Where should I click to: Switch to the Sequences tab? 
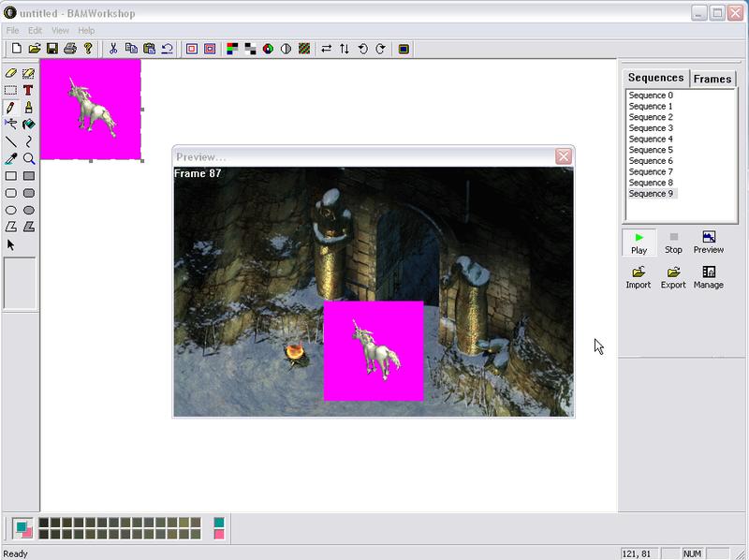tap(655, 78)
